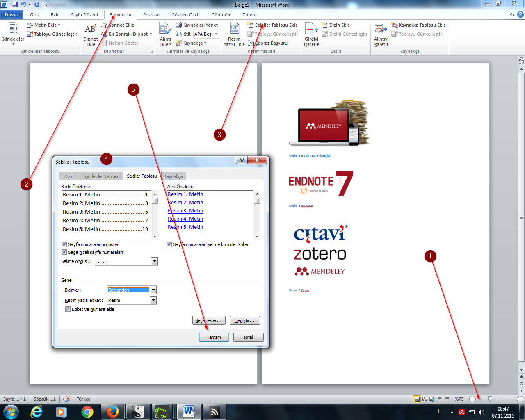Toggle Etiket ve numara ekle checkbox
The width and height of the screenshot is (525, 420).
[x=68, y=309]
